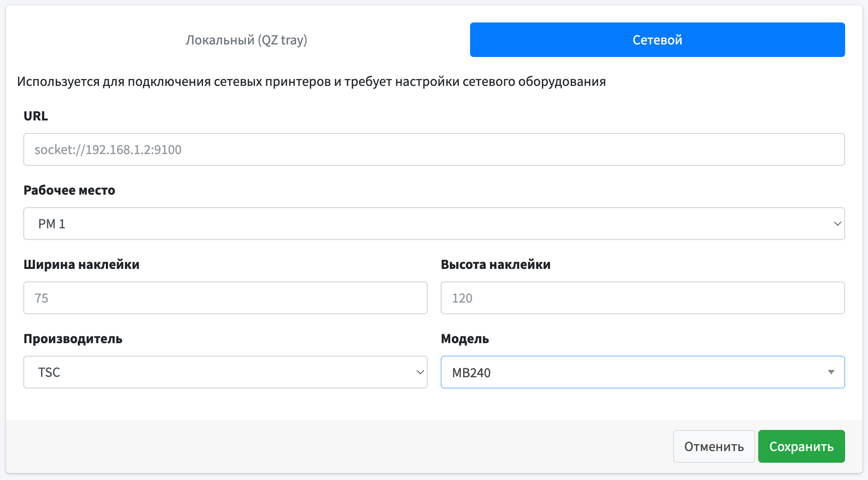Open the 'Модель' dropdown showing MB240

point(642,372)
